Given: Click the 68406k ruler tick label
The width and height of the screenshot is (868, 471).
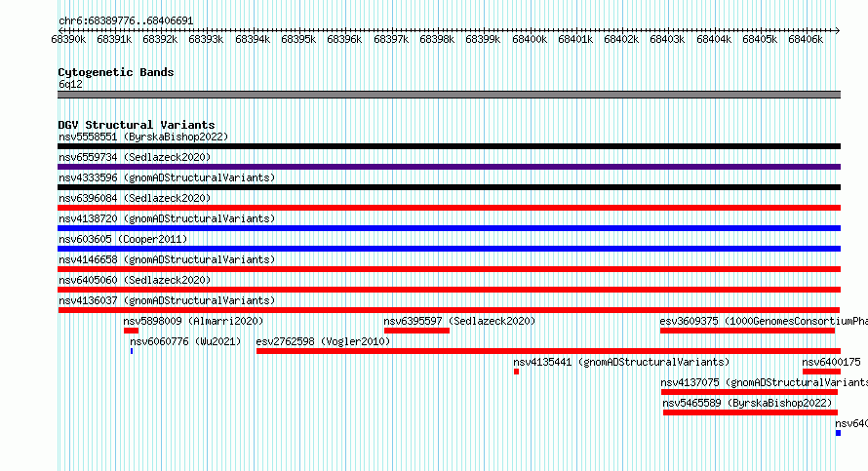Looking at the screenshot, I should click(806, 39).
